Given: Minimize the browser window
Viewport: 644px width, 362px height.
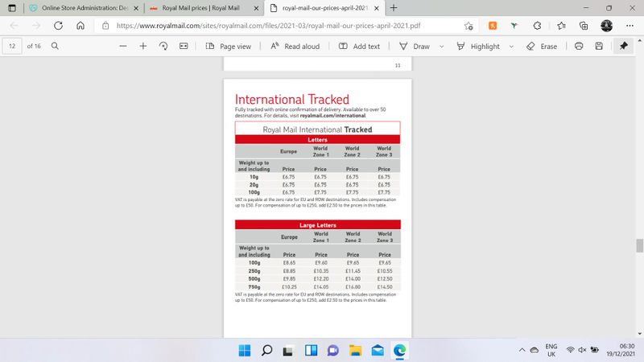Looking at the screenshot, I should click(x=586, y=8).
